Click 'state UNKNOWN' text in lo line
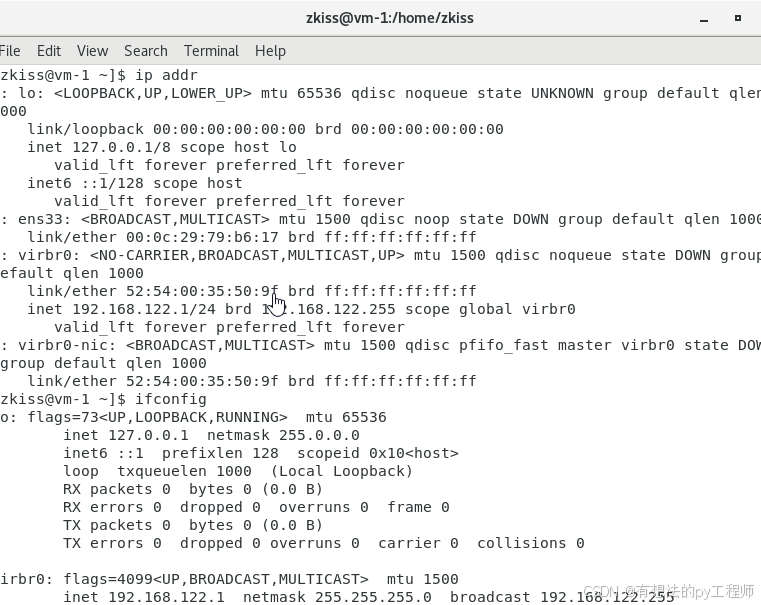The width and height of the screenshot is (761, 605). pos(535,93)
